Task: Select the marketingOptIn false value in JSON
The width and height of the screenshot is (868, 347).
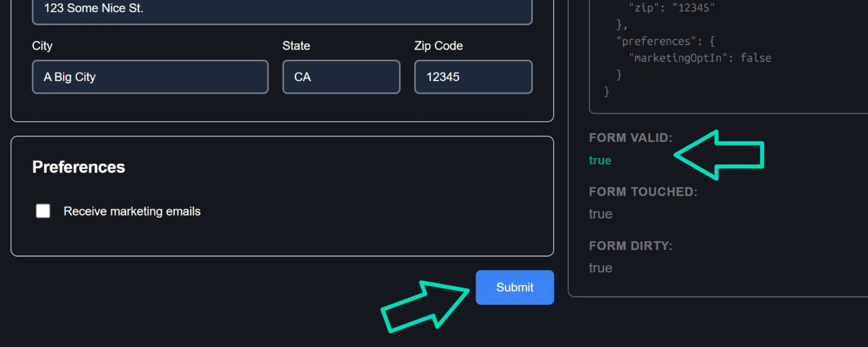Action: coord(757,58)
